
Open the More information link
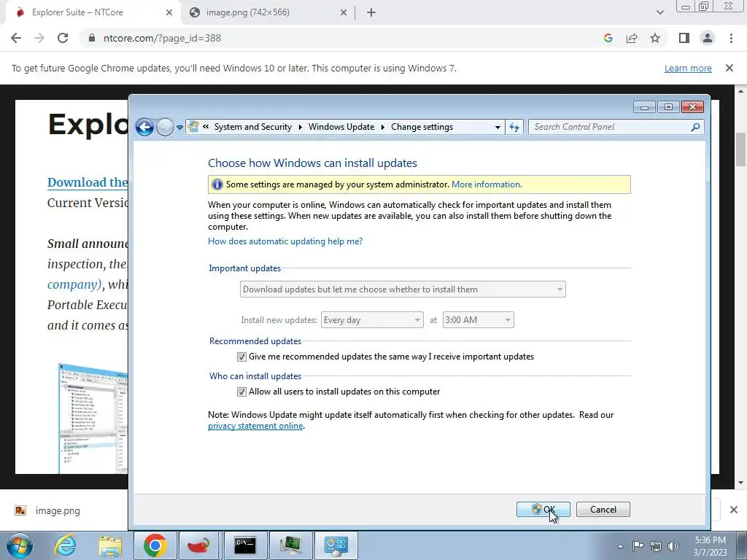coord(487,184)
